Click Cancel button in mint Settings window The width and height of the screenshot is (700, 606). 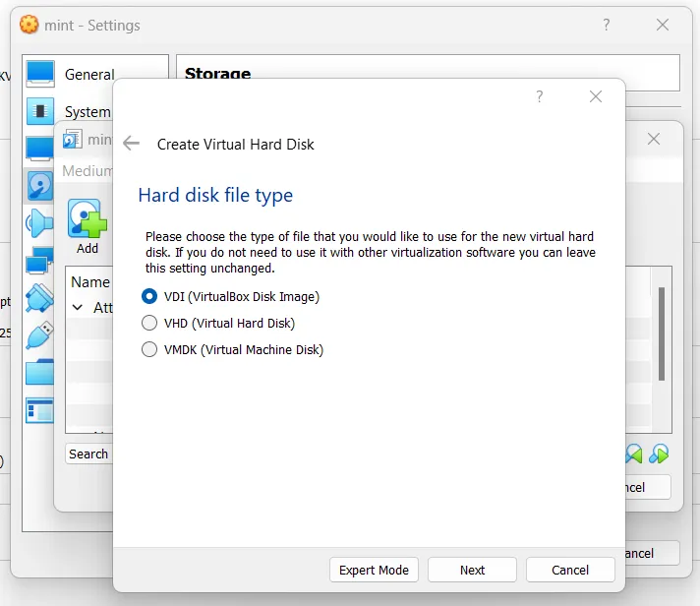click(x=652, y=553)
